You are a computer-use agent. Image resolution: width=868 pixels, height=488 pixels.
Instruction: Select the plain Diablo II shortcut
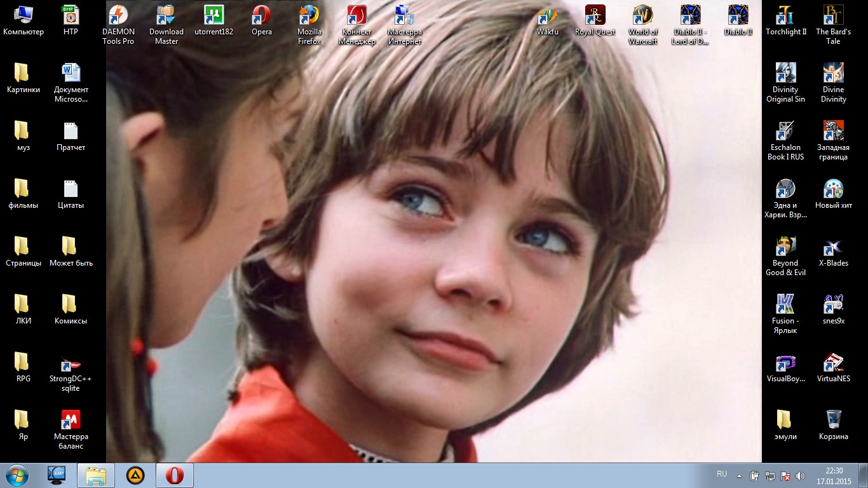[738, 20]
